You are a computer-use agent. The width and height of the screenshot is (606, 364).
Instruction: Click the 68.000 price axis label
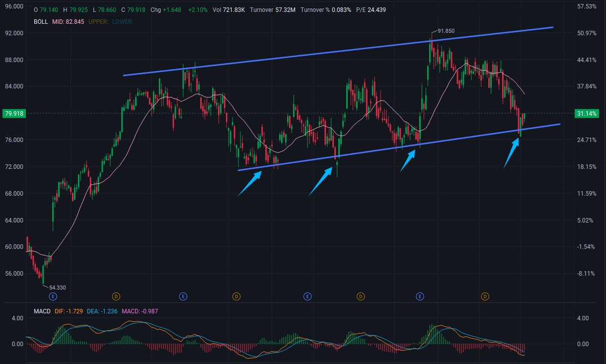(x=14, y=193)
